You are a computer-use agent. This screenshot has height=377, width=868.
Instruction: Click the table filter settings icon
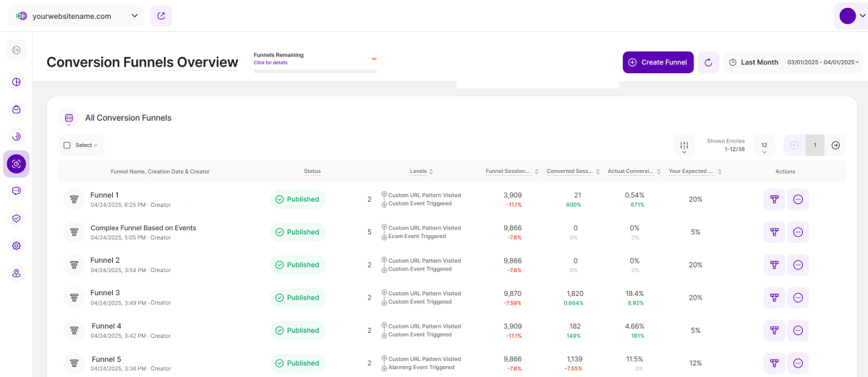684,145
